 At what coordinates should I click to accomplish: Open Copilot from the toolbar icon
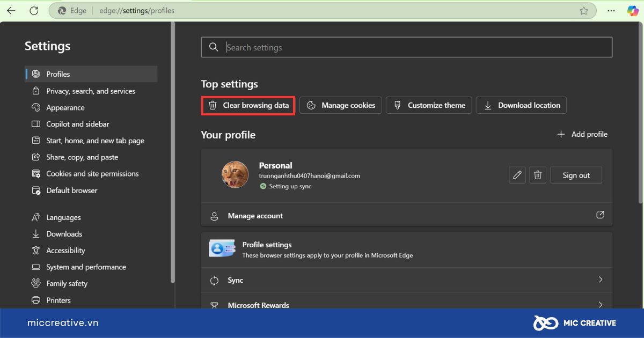(633, 11)
